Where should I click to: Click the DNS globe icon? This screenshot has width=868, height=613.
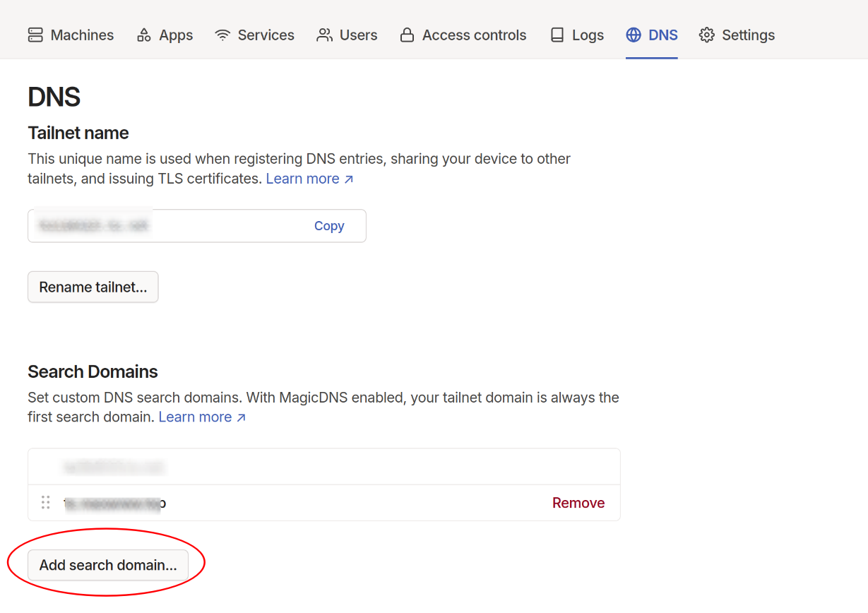click(634, 35)
